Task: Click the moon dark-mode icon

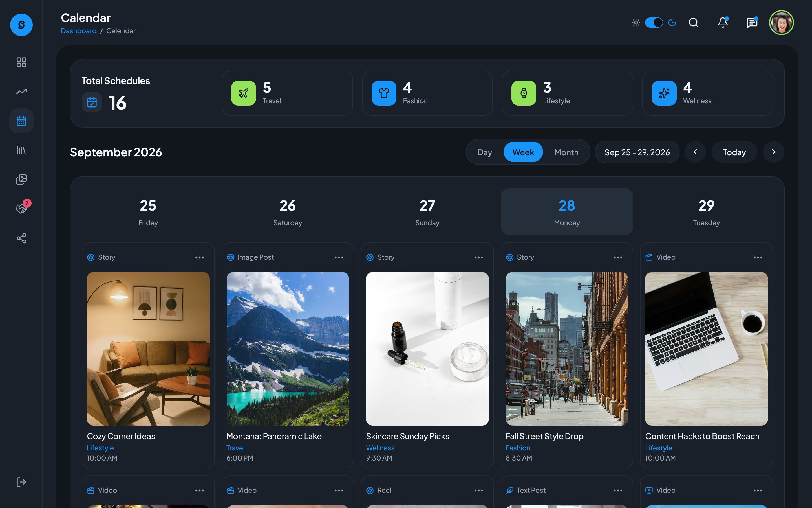Action: [x=672, y=23]
